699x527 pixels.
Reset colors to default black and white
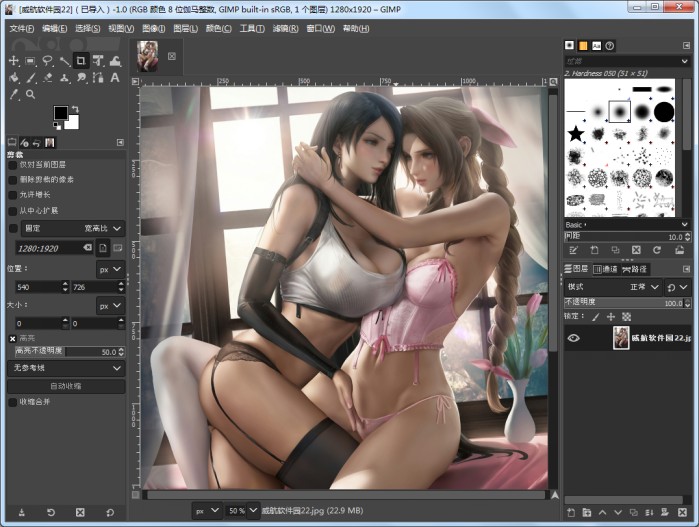coord(57,124)
